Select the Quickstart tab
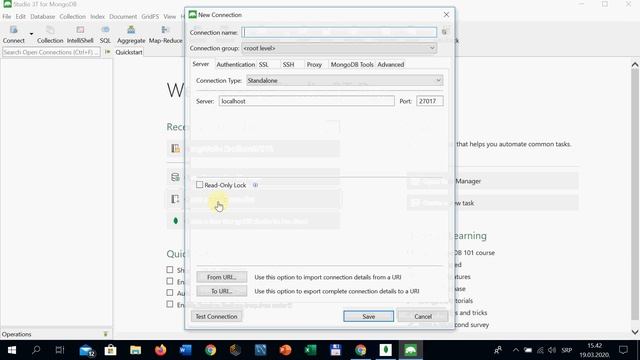Screen dimensions: 640x360 coord(129,52)
